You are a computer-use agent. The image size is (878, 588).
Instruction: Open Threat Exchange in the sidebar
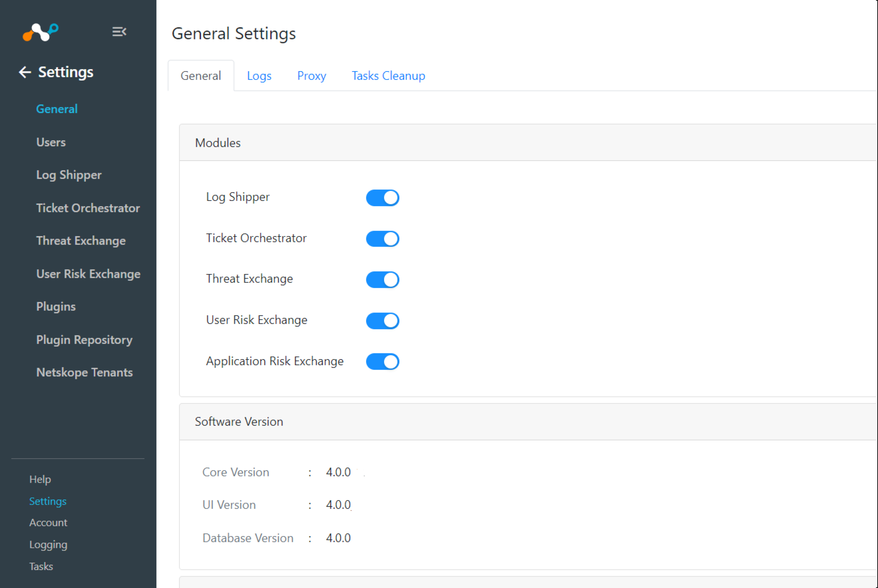pos(81,241)
